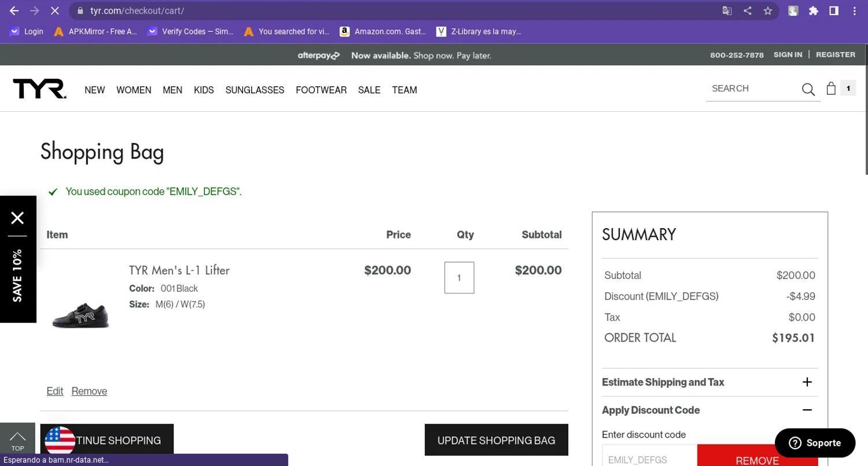868x466 pixels.
Task: Click the address bar URL
Action: [x=137, y=10]
